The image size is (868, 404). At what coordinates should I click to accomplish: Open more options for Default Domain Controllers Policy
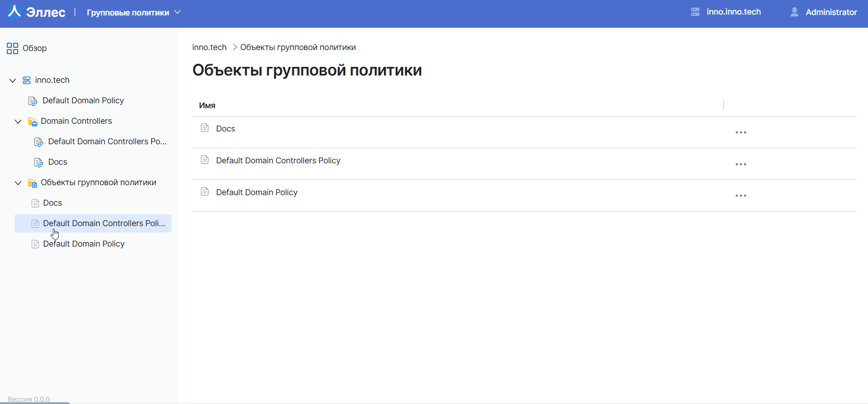(740, 164)
